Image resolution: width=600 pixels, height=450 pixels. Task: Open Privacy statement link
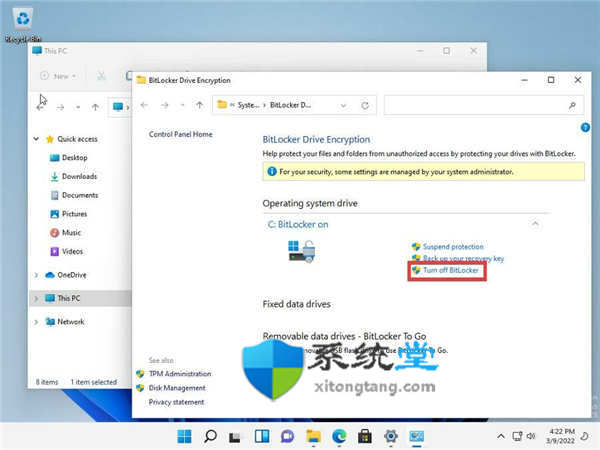(x=176, y=402)
